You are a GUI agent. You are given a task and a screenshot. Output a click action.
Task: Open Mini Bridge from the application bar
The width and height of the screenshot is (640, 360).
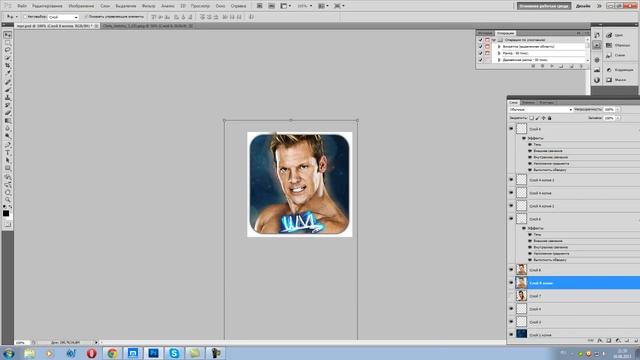(271, 6)
